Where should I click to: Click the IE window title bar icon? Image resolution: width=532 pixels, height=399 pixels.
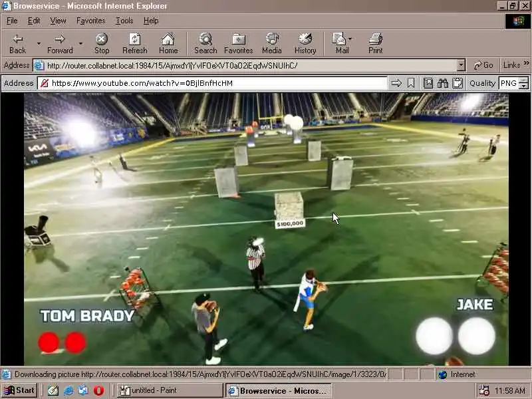[7, 6]
